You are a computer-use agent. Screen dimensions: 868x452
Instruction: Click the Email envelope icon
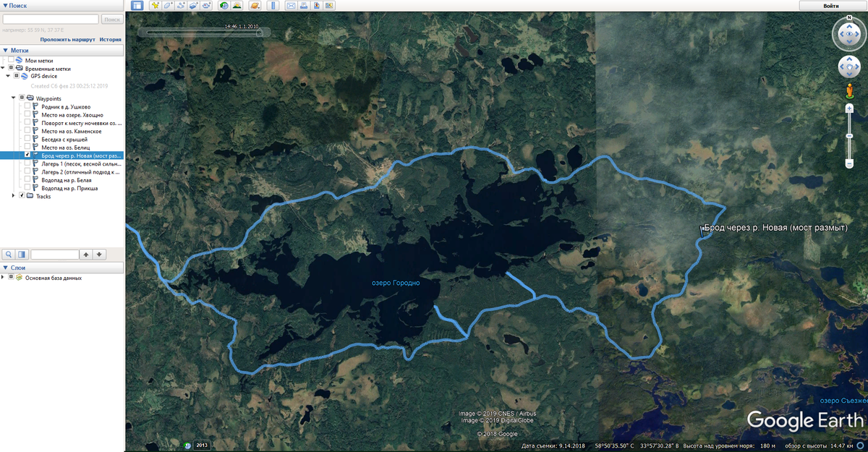click(292, 6)
